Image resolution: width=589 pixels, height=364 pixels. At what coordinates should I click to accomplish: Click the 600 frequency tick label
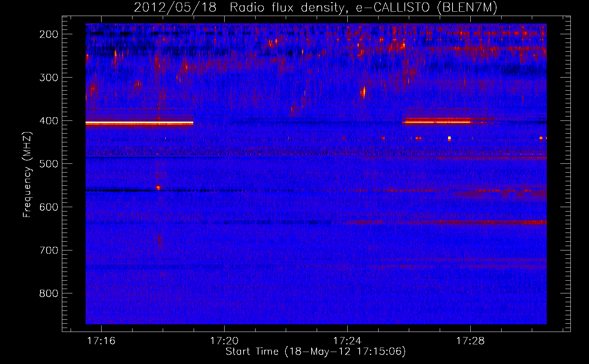pyautogui.click(x=49, y=207)
